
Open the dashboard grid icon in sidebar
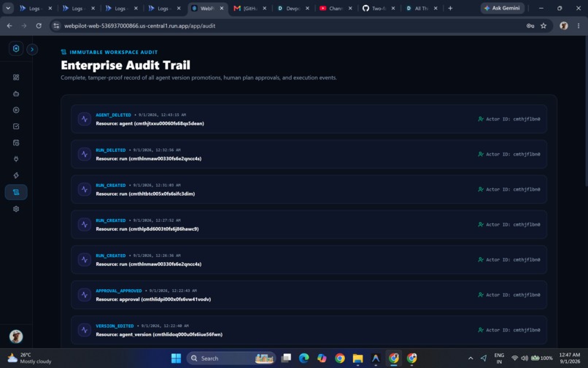pyautogui.click(x=16, y=77)
